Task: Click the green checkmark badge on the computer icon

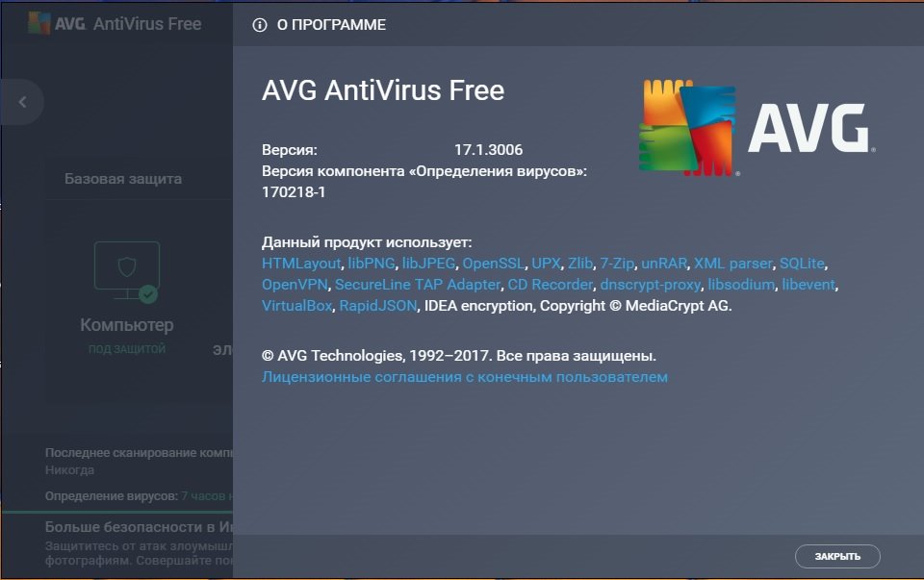Action: click(148, 293)
